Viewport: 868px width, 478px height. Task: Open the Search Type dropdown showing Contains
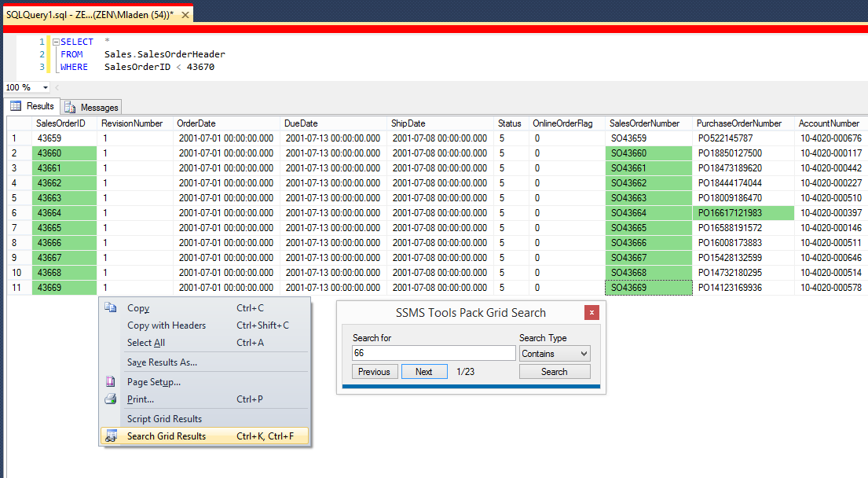click(x=554, y=354)
